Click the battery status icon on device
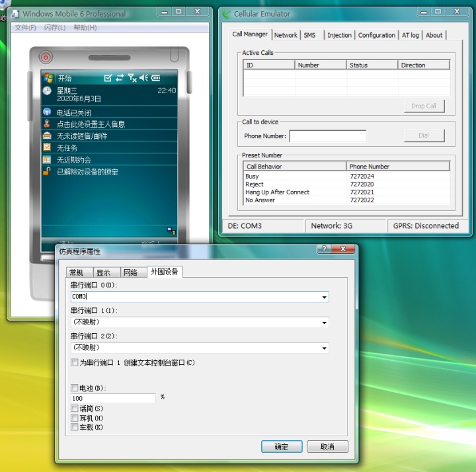Viewport: 476px width, 472px height. tap(155, 78)
